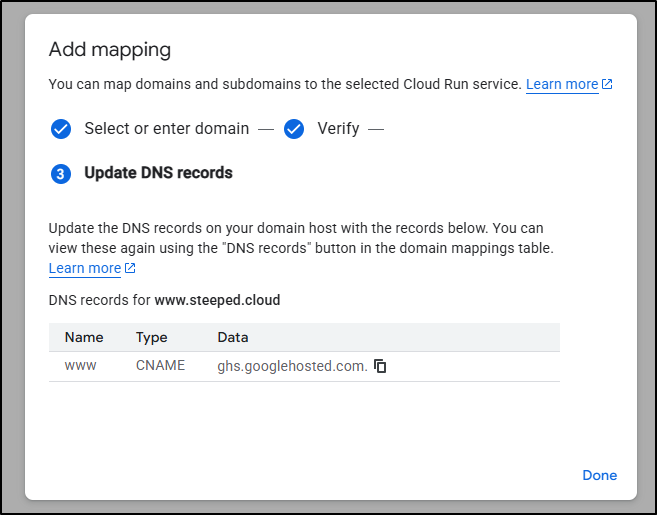The image size is (657, 515).
Task: Open Learn more link about mapping domains
Action: click(x=562, y=85)
